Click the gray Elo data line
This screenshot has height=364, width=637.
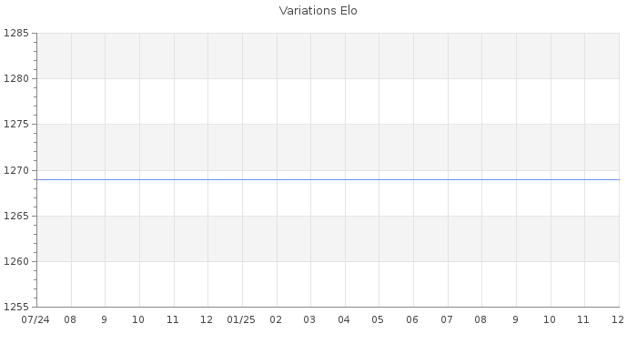(x=328, y=179)
